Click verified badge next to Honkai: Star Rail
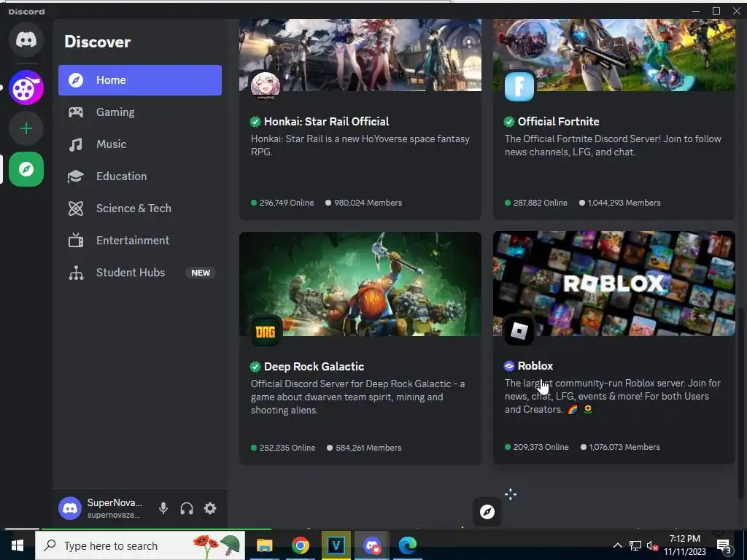The width and height of the screenshot is (747, 560). click(255, 122)
